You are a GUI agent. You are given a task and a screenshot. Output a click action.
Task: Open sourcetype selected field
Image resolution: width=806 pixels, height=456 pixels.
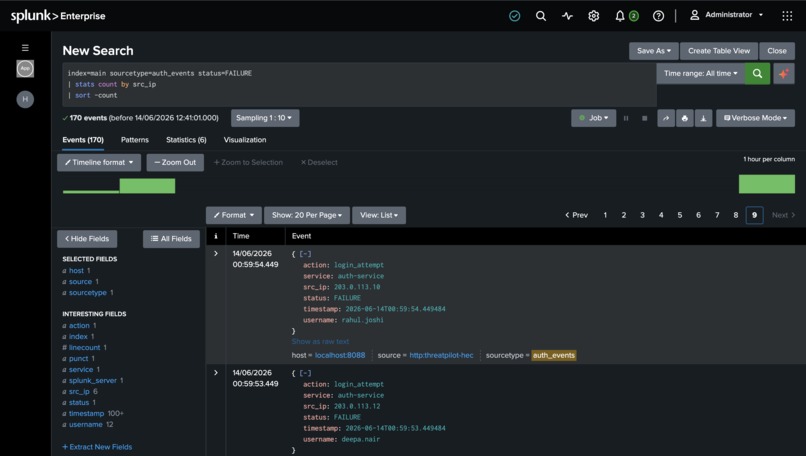[x=88, y=293]
